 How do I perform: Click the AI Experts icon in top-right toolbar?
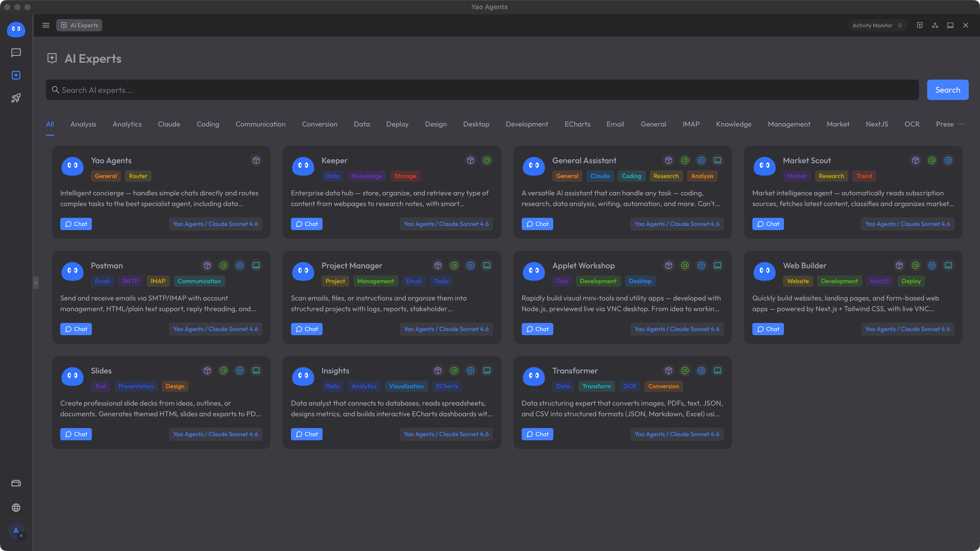(x=920, y=25)
